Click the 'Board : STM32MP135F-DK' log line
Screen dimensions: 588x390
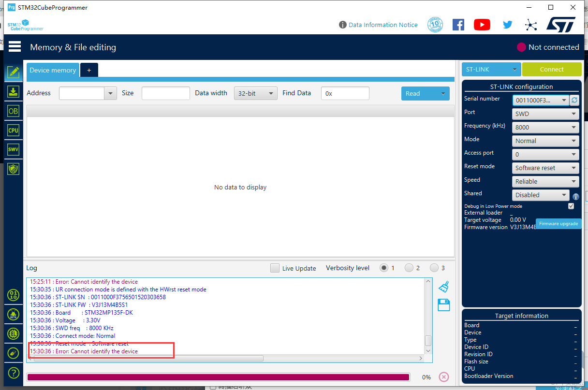click(x=81, y=313)
